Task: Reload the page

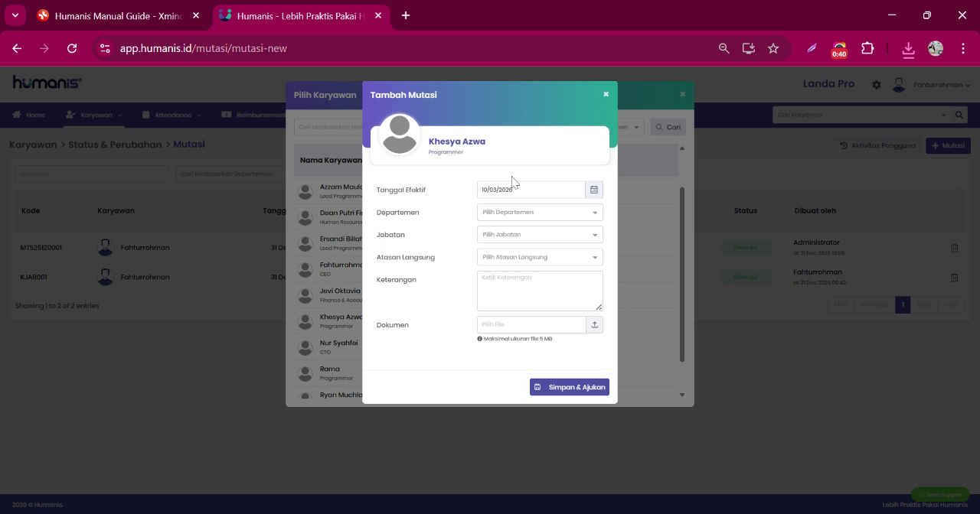Action: [x=72, y=48]
